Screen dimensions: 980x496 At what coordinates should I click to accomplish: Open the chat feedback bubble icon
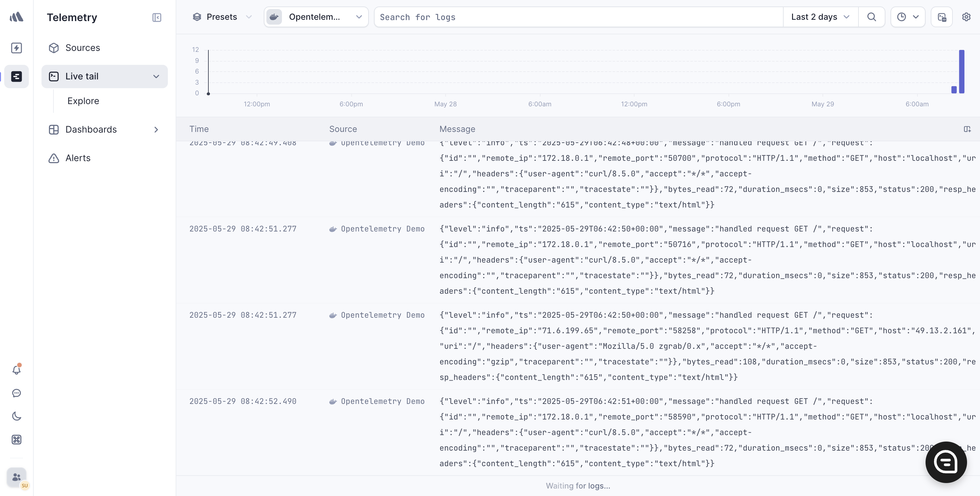(16, 393)
